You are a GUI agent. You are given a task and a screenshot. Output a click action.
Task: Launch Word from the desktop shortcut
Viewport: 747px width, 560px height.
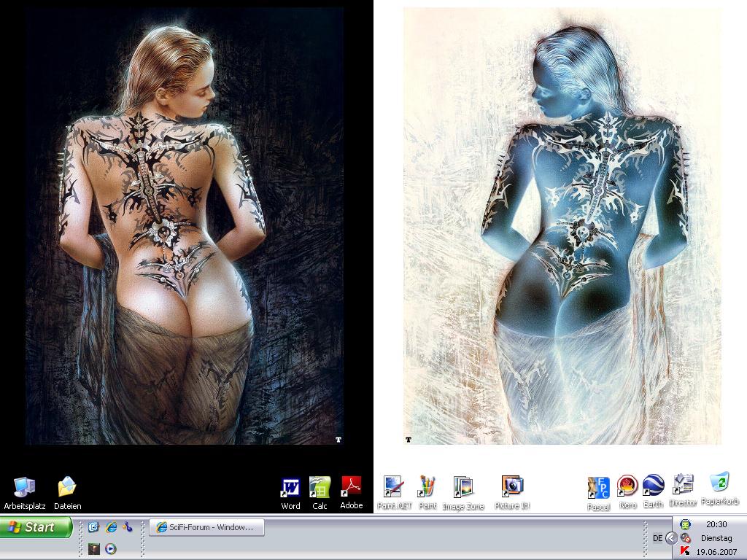pyautogui.click(x=290, y=488)
